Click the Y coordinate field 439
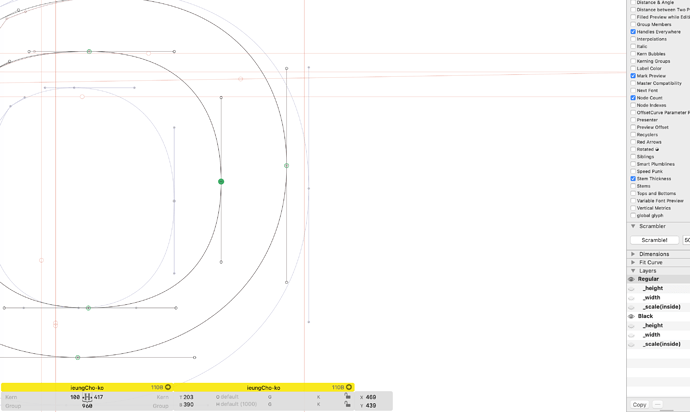This screenshot has height=412, width=690. [x=371, y=405]
